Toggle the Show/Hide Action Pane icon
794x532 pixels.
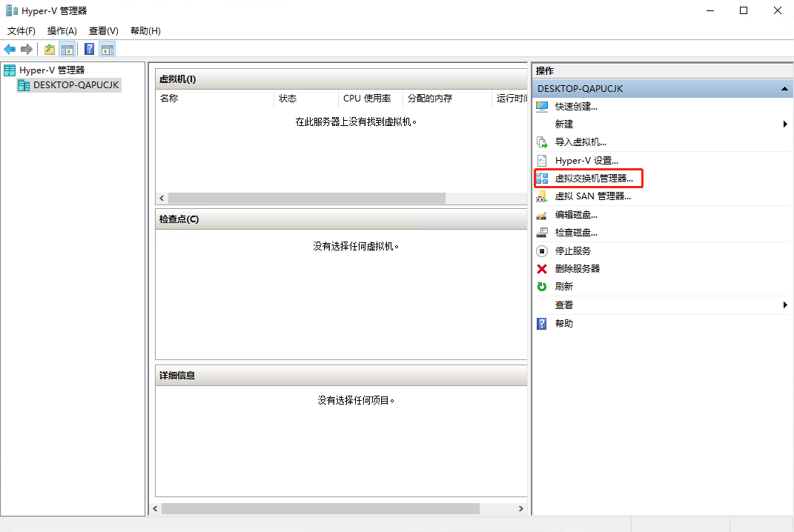(107, 49)
